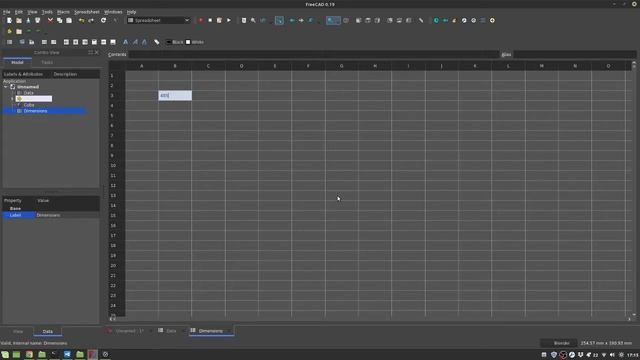The width and height of the screenshot is (640, 360).
Task: Open a file via the folder toolbar icon
Action: pos(19,20)
